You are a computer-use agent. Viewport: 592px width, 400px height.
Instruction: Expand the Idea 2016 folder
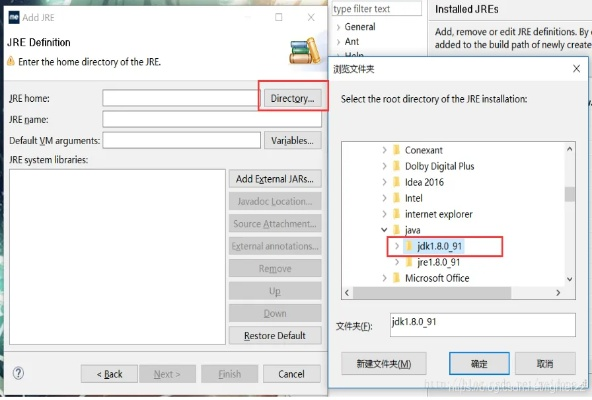(384, 182)
